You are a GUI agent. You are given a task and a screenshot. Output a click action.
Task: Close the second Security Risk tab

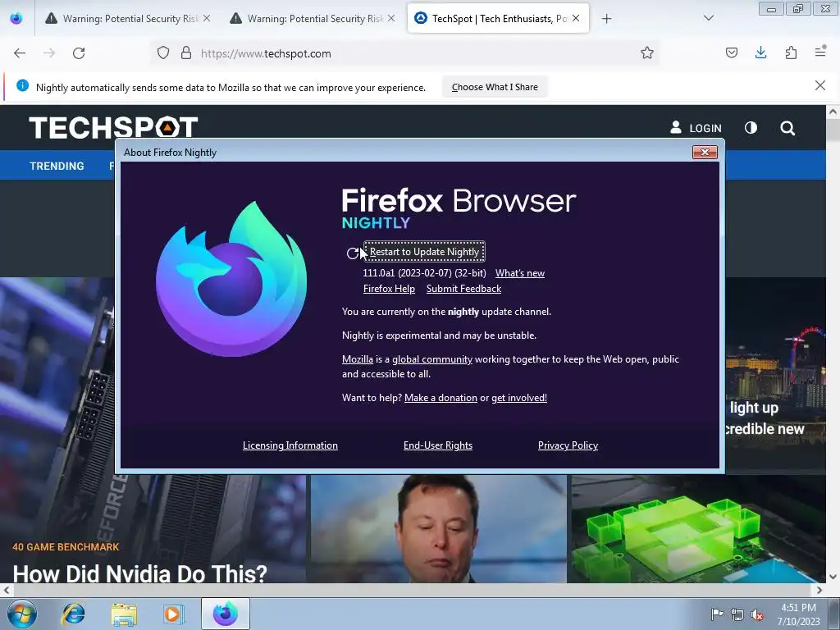click(x=391, y=18)
